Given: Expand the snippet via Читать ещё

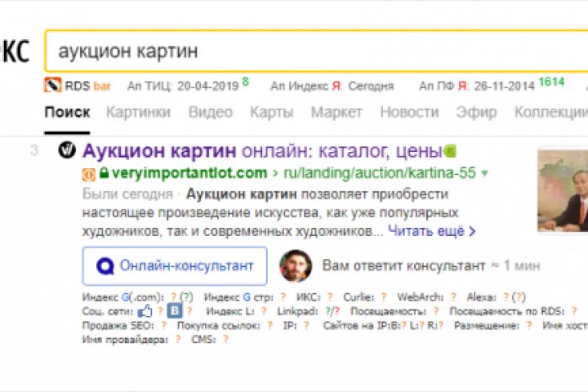Looking at the screenshot, I should (x=432, y=231).
